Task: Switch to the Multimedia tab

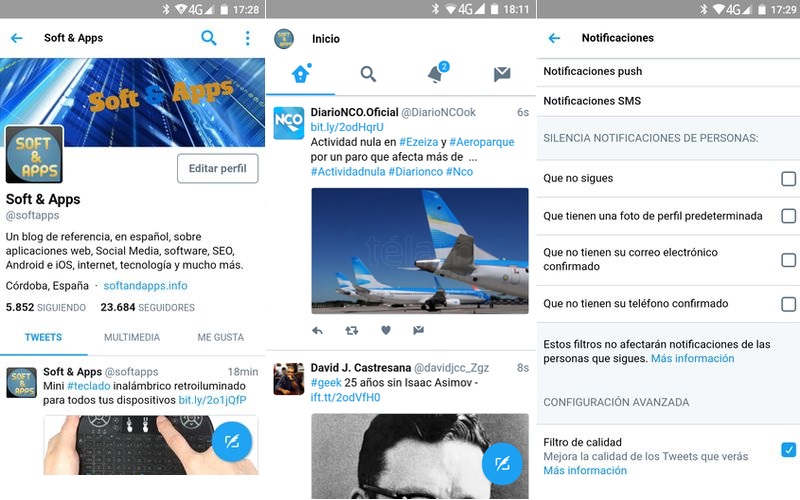Action: (x=132, y=337)
